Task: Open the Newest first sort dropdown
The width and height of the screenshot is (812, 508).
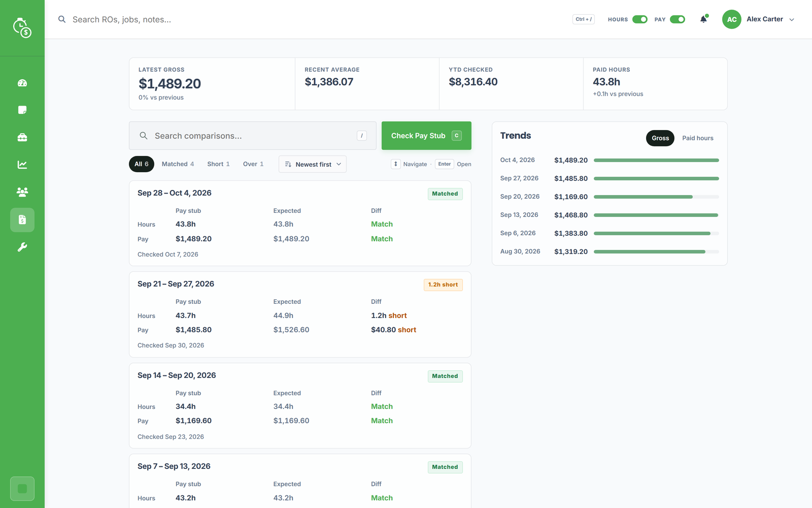Action: click(313, 164)
